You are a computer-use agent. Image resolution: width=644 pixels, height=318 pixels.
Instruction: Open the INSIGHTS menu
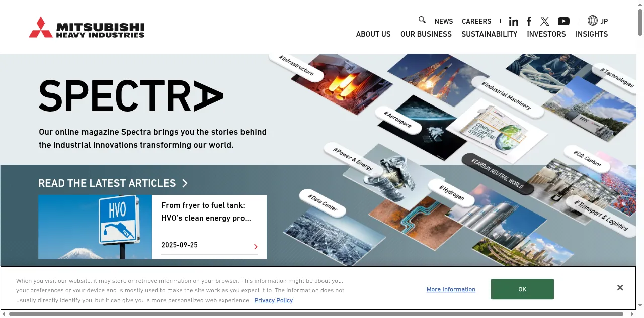(592, 34)
